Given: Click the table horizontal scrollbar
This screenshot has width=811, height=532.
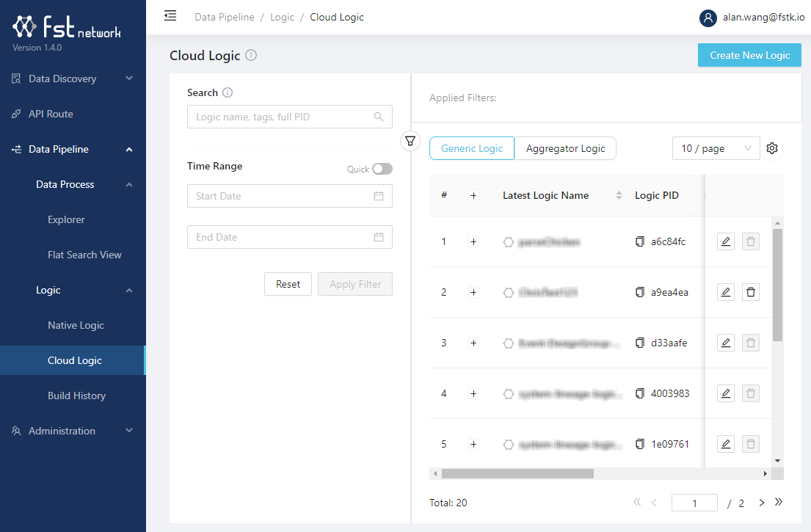Looking at the screenshot, I should [517, 474].
